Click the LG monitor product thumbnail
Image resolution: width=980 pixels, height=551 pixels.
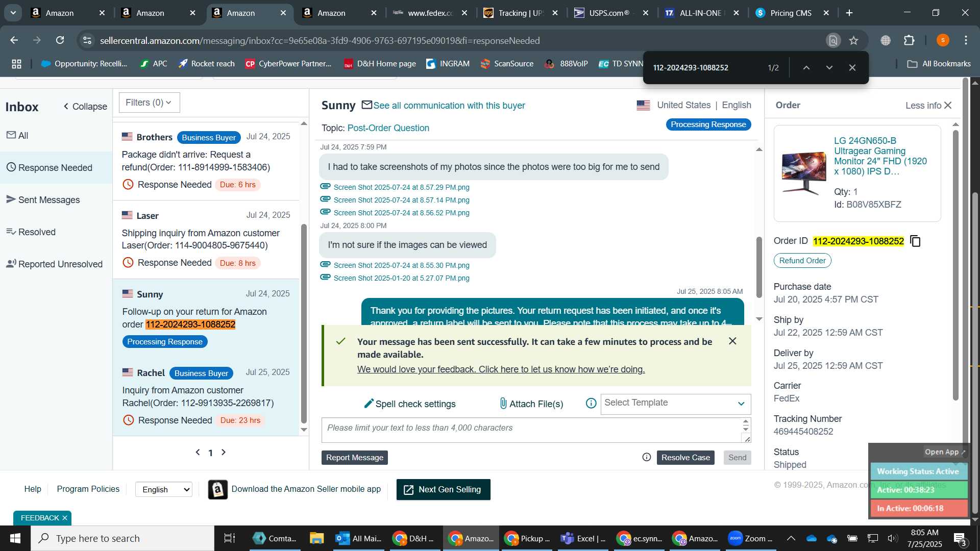803,172
